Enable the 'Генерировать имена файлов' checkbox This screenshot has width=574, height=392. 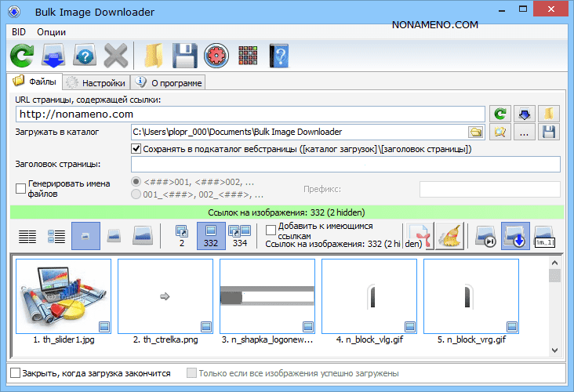pos(21,188)
